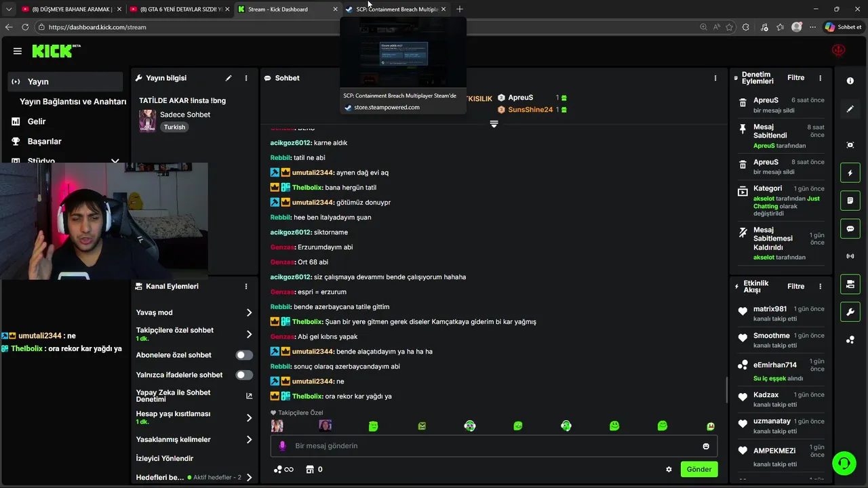Viewport: 868px width, 488px height.
Task: Open Etkinlik Akışı three-dot menu
Action: click(820, 286)
